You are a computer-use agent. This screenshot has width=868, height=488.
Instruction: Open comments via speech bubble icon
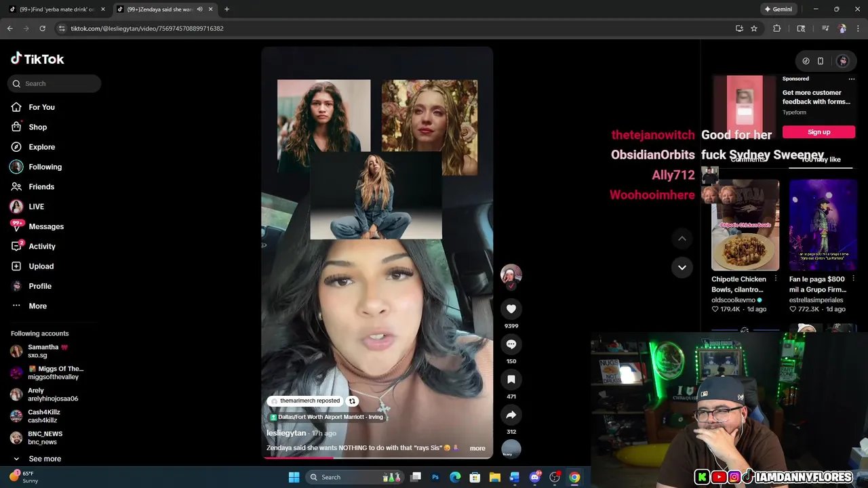(x=511, y=344)
